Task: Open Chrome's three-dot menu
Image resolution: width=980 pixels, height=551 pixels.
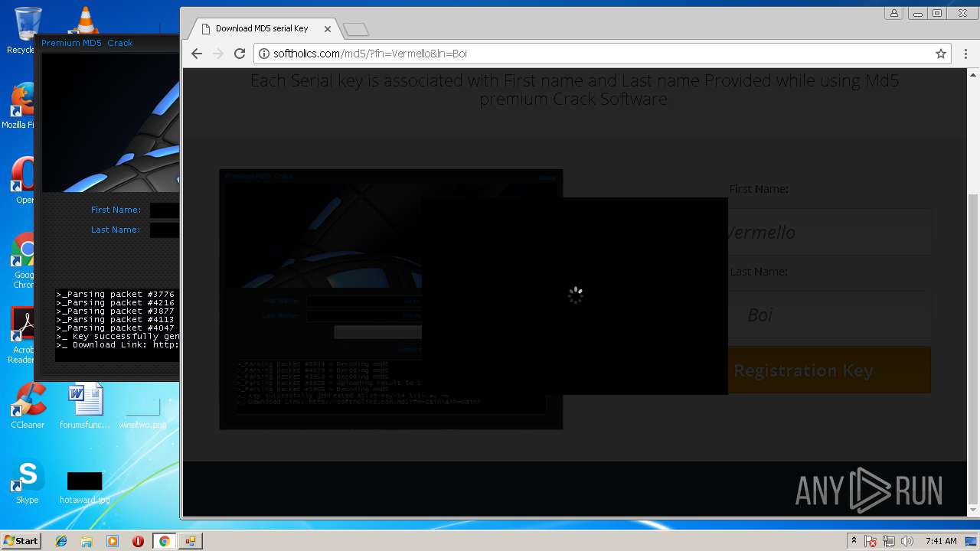Action: 966,54
